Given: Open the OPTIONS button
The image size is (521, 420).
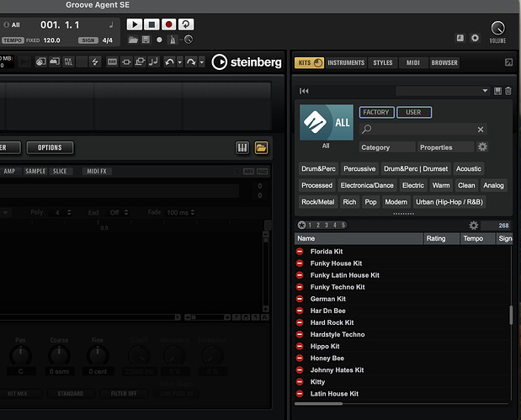Looking at the screenshot, I should point(50,147).
